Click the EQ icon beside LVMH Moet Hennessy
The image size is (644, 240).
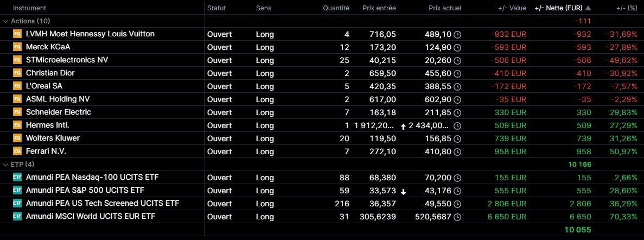pos(17,34)
